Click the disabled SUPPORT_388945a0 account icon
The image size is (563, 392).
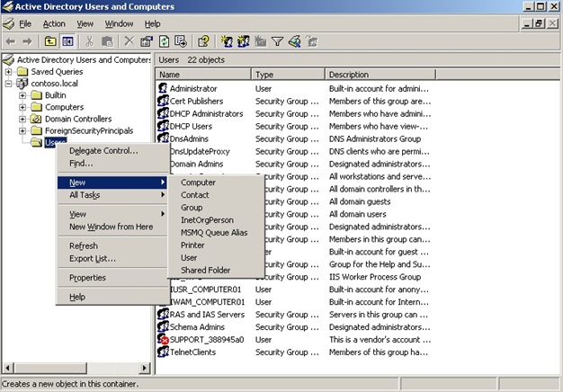click(163, 339)
